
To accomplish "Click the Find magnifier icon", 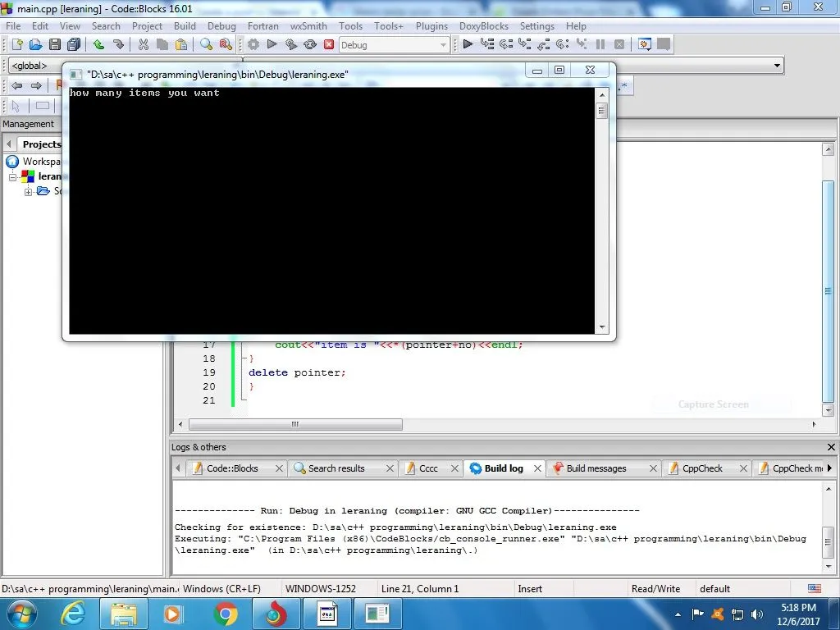I will [x=206, y=44].
